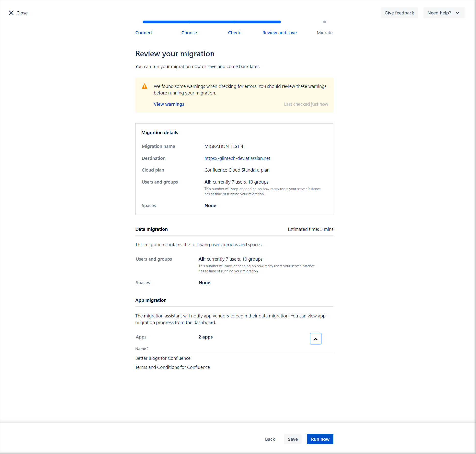Click Give feedback button
This screenshot has height=454, width=476.
coord(399,13)
